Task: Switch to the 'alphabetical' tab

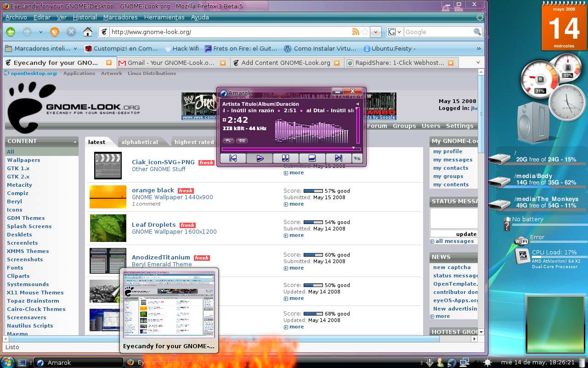Action: point(140,142)
